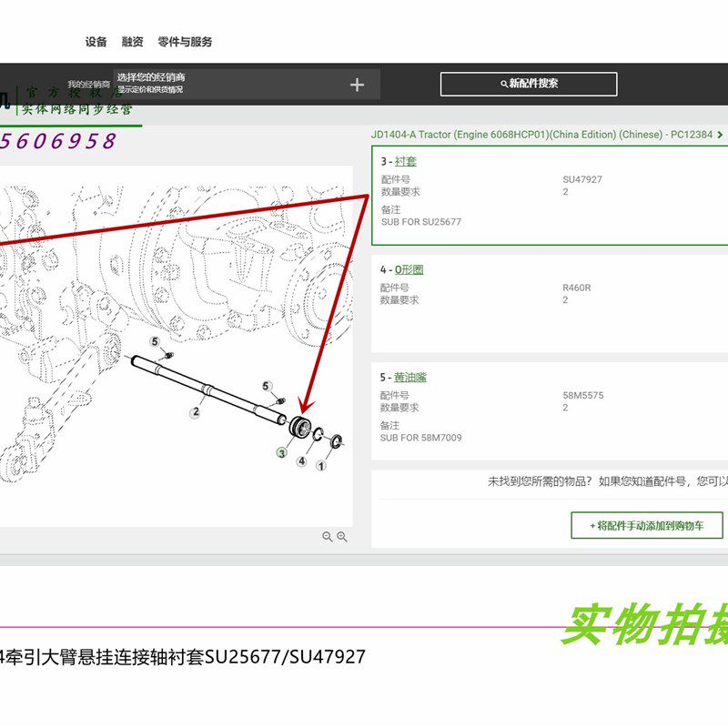This screenshot has height=728, width=728.
Task: Select the 5 - 黄油嘴 part card
Action: coord(550,411)
